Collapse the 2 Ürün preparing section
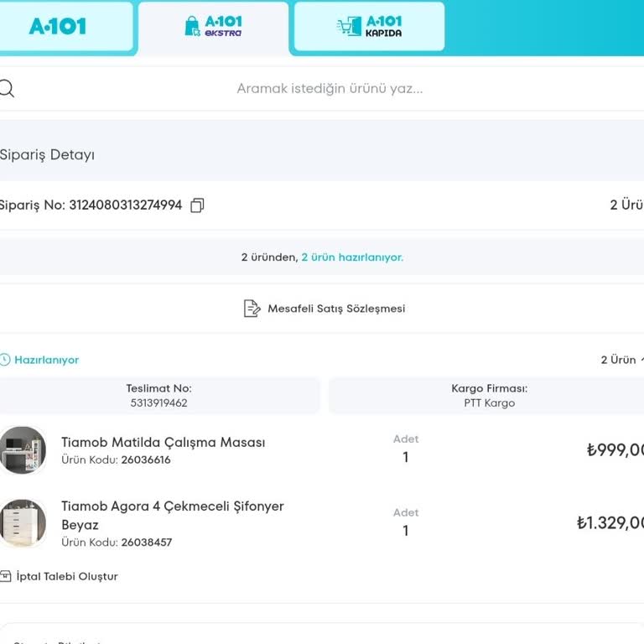Screen dimensions: 644x644 [621, 360]
